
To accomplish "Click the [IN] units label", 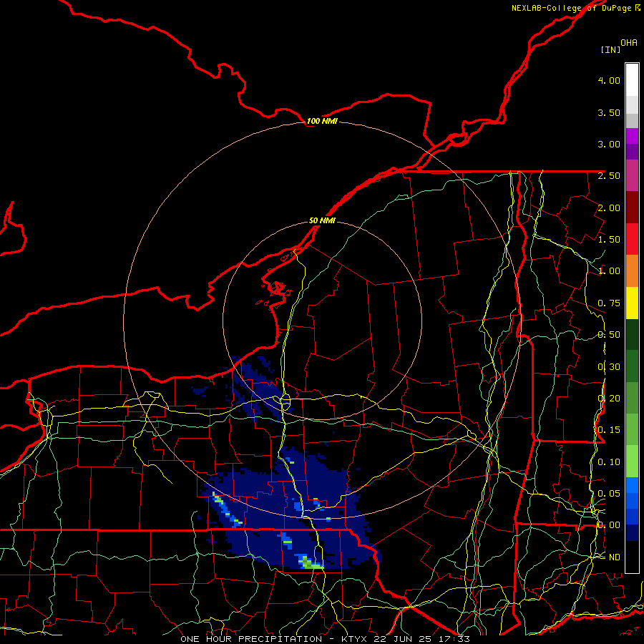I will click(610, 49).
